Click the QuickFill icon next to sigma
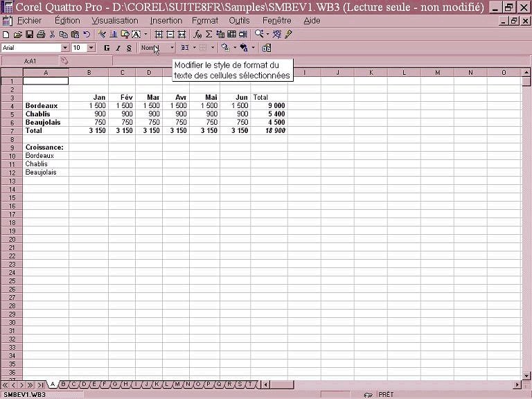Viewport: 532px width, 399px height. click(220, 34)
